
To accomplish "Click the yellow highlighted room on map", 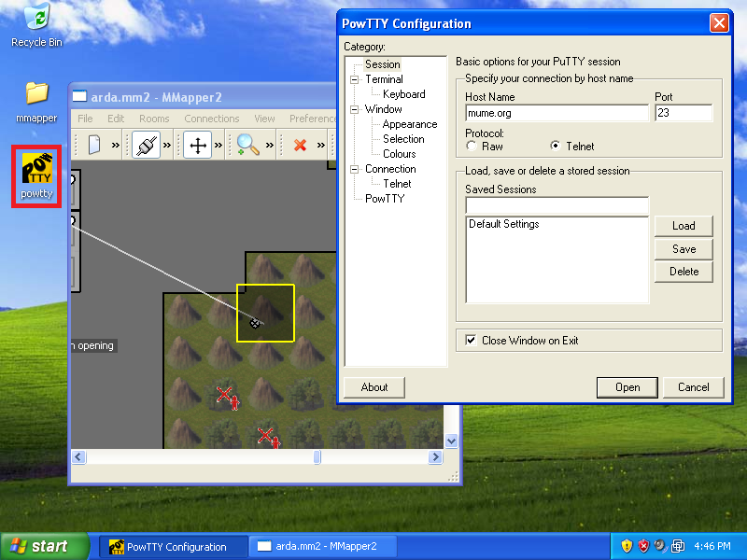I will click(265, 313).
